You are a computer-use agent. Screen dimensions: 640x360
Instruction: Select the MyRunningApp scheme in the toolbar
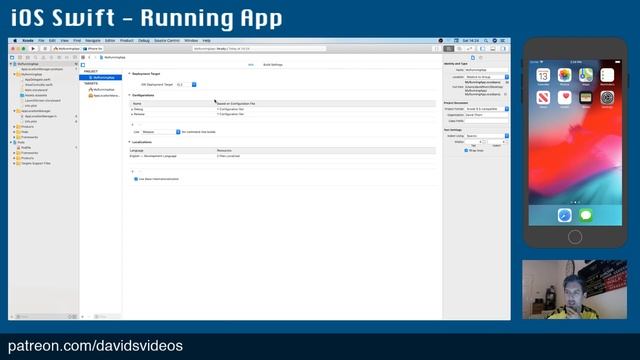pyautogui.click(x=66, y=49)
